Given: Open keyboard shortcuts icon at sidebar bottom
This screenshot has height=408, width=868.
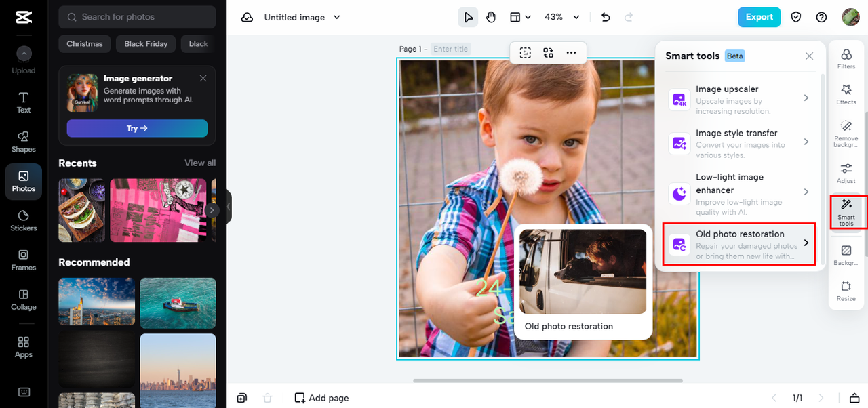Looking at the screenshot, I should 24,392.
